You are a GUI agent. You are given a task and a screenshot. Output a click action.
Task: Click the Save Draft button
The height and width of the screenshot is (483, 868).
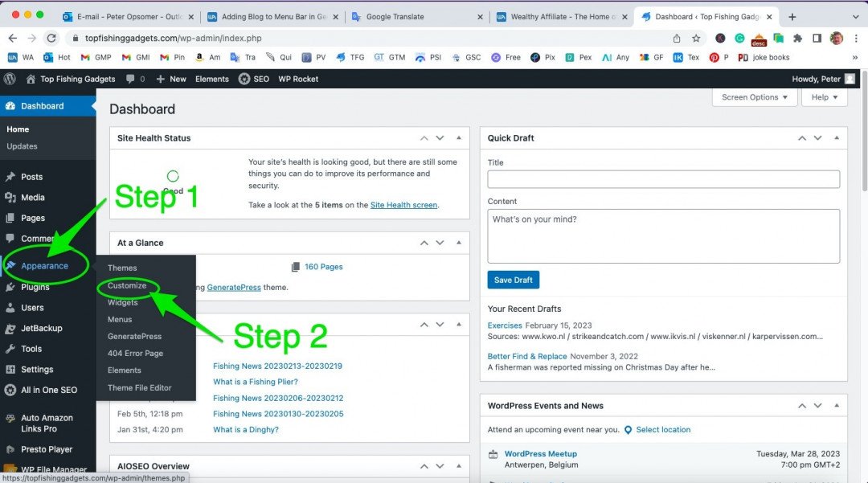[x=513, y=280]
